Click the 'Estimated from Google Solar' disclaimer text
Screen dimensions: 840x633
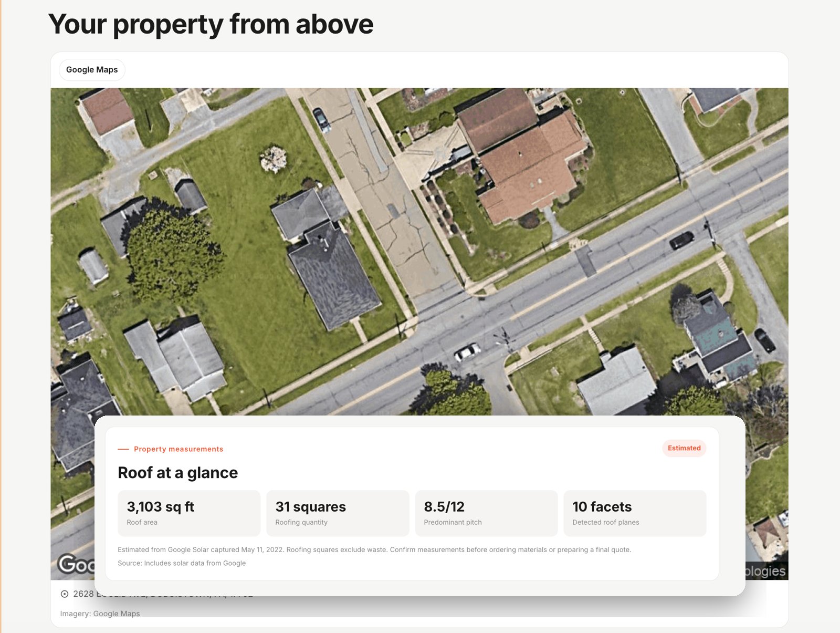[374, 550]
